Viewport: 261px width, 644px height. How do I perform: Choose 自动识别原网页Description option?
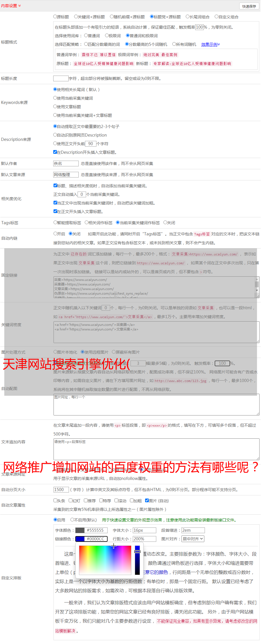55,135
